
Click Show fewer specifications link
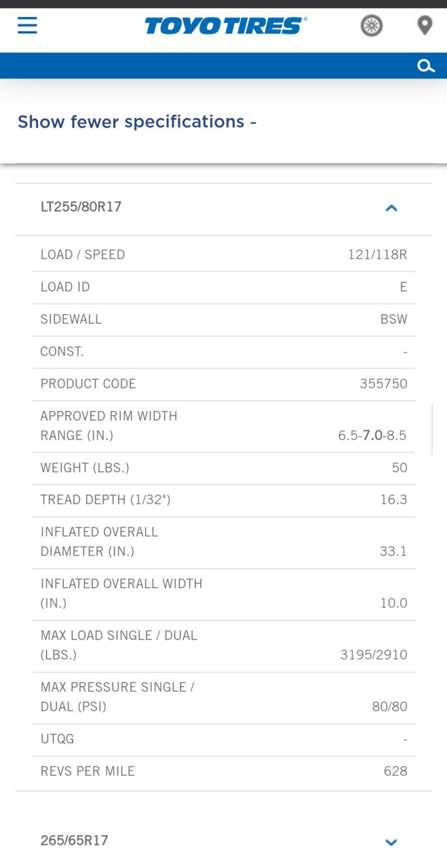(137, 122)
